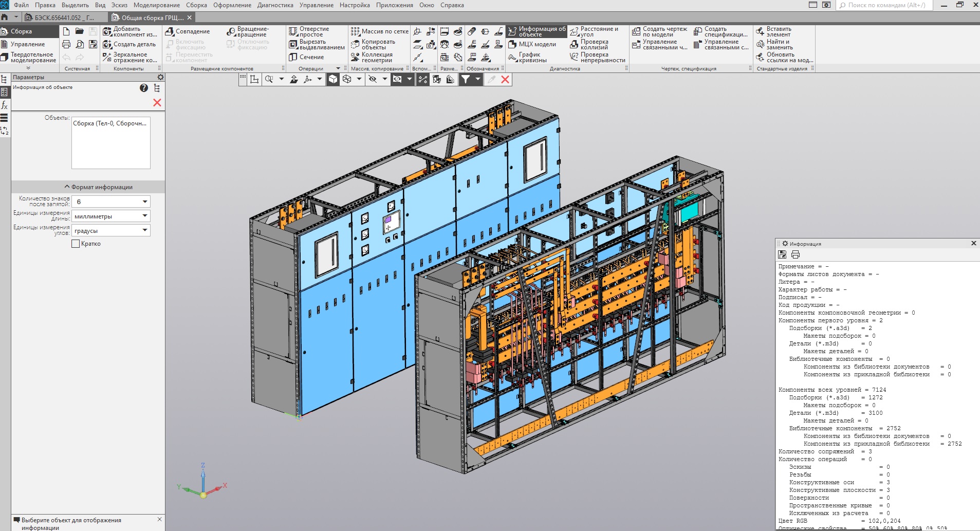The image size is (980, 531).
Task: Open the 'Количество знаков после запятой' dropdown
Action: pos(144,202)
